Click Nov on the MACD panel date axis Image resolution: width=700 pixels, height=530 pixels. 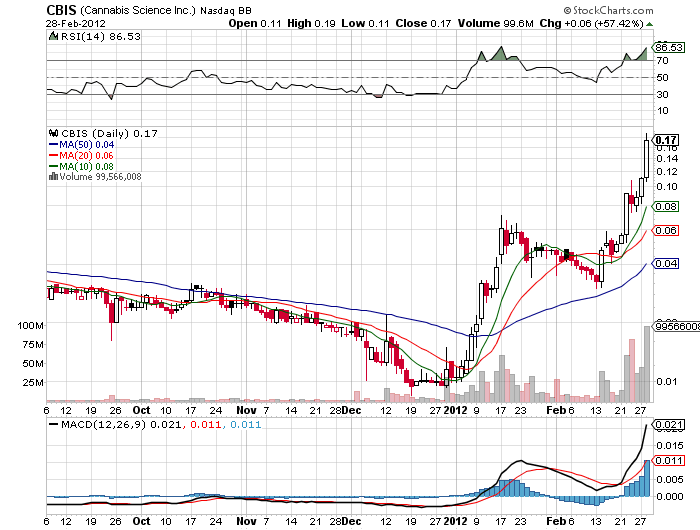pos(246,521)
